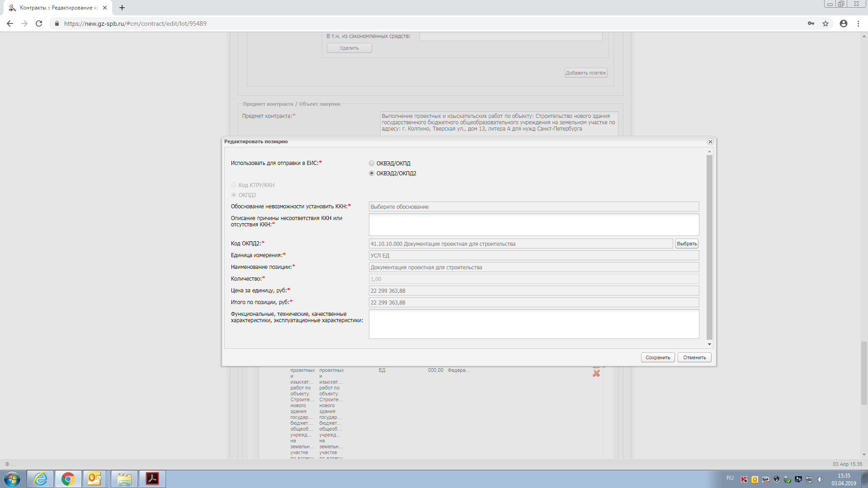Open a new browser tab
Viewport: 868px width, 488px height.
[x=122, y=8]
